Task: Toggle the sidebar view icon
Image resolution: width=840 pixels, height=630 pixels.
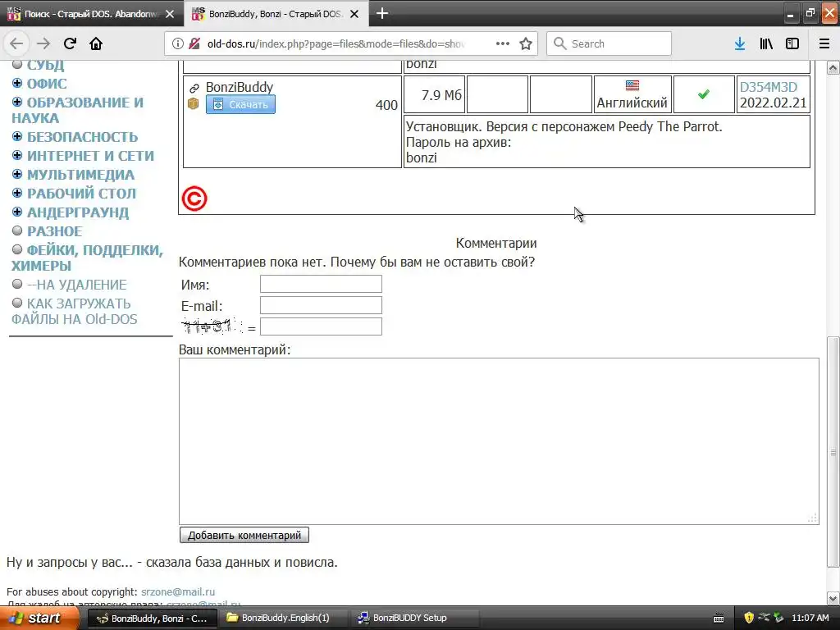Action: click(792, 43)
